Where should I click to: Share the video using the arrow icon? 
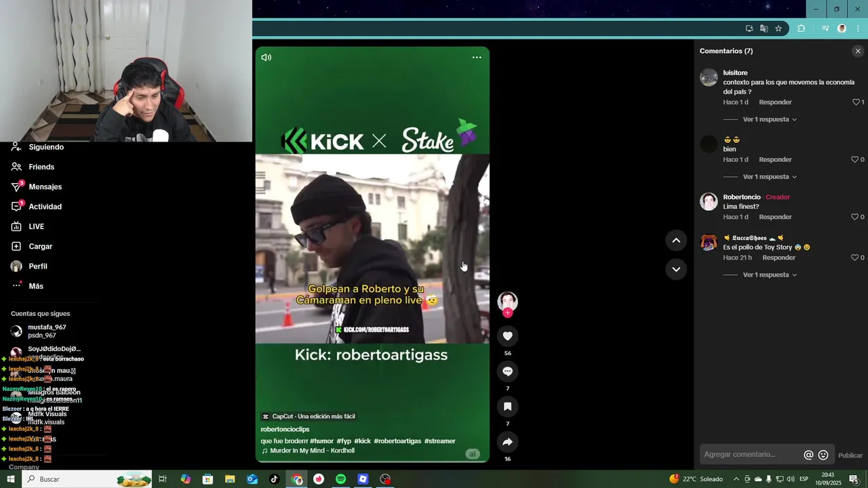507,442
